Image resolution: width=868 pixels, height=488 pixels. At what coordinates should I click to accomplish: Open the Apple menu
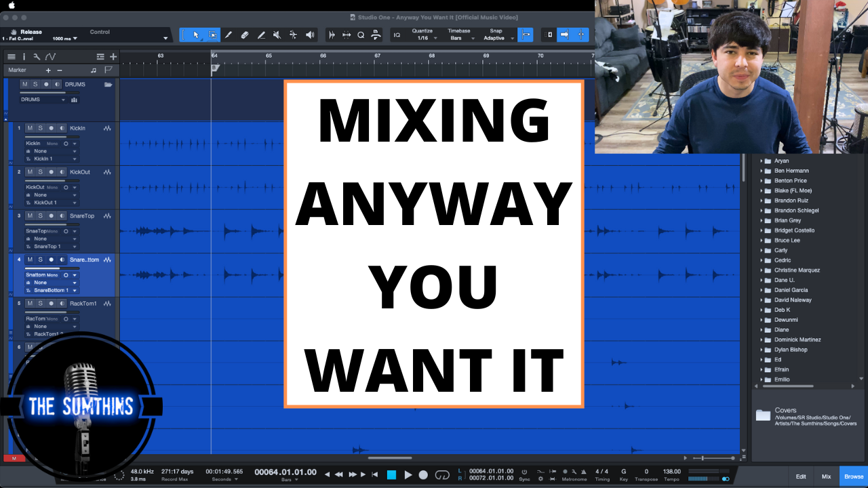point(12,5)
